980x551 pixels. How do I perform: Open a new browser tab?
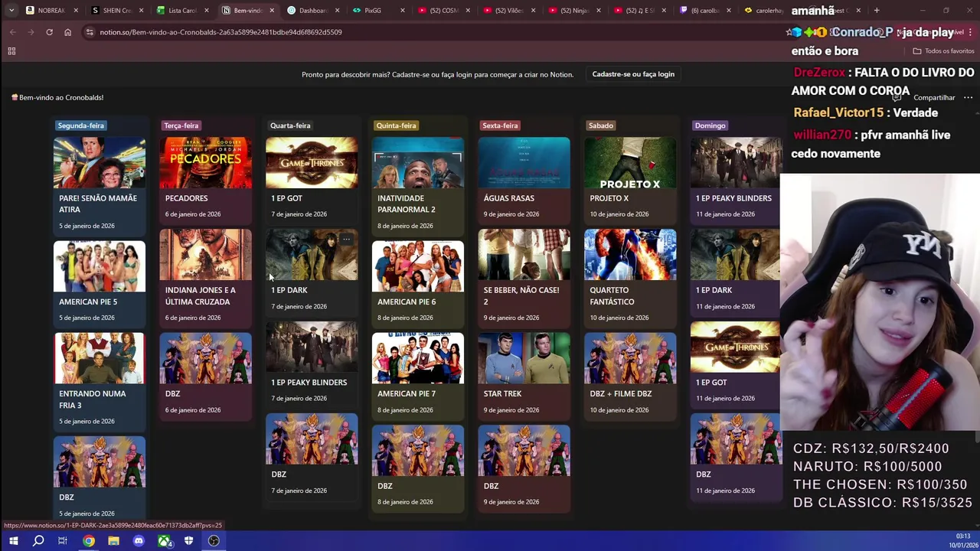[x=877, y=11]
